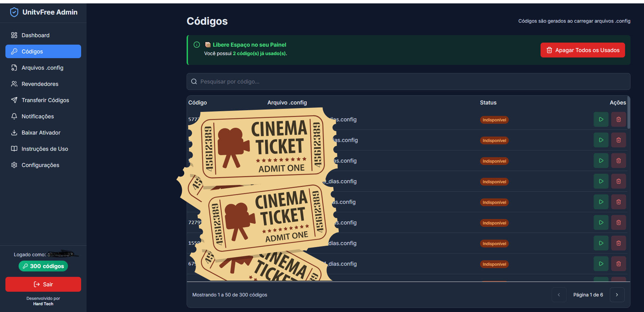Click the info icon in the green banner
This screenshot has width=644, height=312.
[196, 45]
